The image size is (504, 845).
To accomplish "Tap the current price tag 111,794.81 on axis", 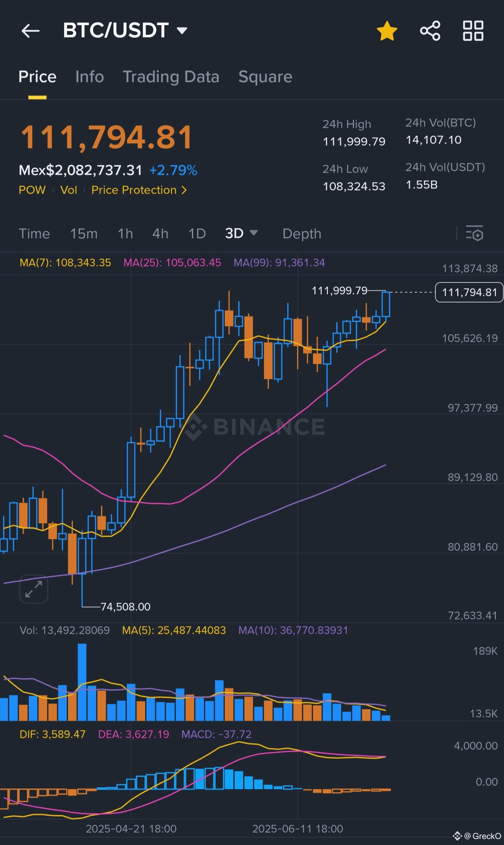I will click(x=469, y=292).
